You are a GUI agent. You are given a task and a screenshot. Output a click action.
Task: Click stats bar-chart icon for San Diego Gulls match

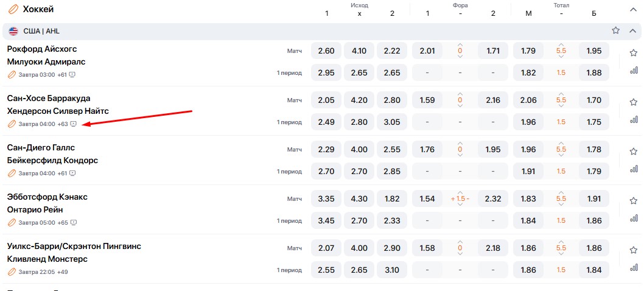(633, 169)
